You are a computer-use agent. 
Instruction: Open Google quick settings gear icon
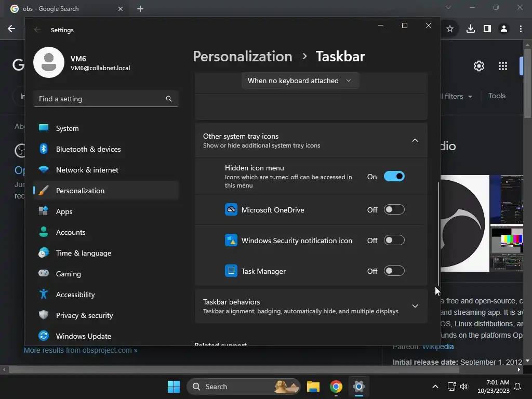(478, 66)
